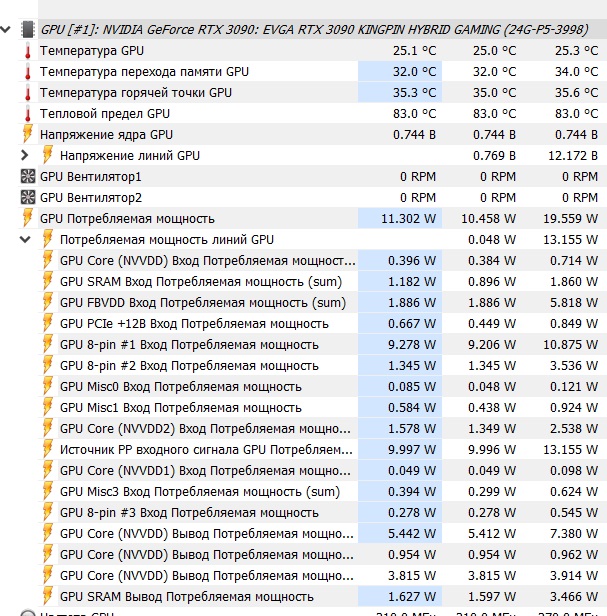
Task: Click lightning icon for GPU SRAM Вывод row
Action: (48, 596)
